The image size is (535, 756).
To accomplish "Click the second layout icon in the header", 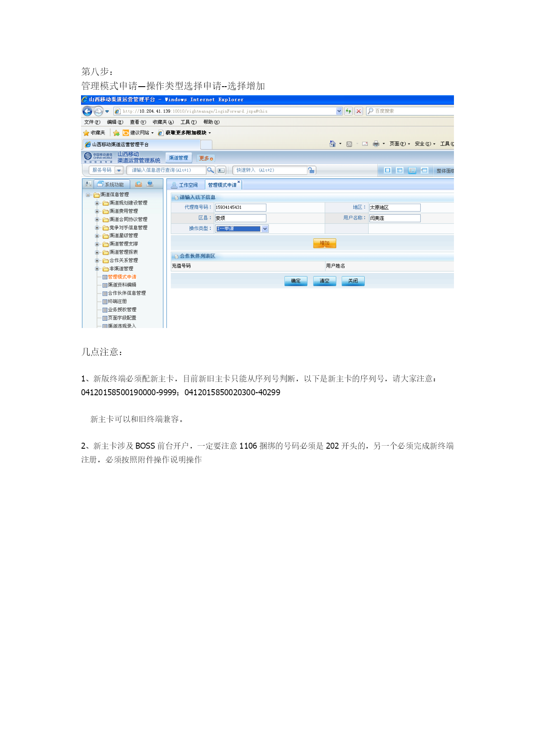I will pyautogui.click(x=400, y=170).
